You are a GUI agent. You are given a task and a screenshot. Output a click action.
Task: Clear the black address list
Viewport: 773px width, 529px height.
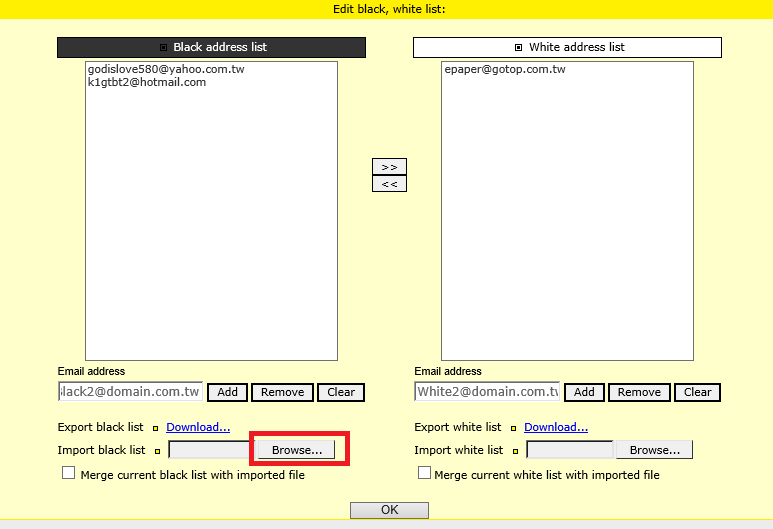click(341, 392)
